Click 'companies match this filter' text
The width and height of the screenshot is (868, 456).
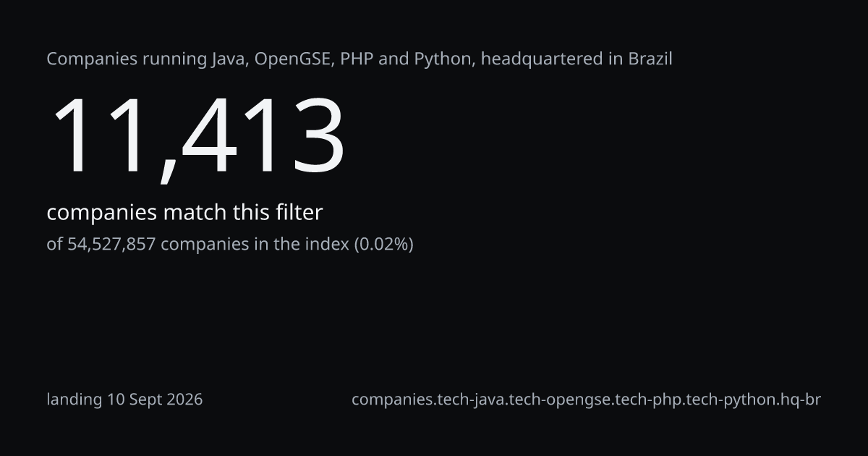click(184, 213)
